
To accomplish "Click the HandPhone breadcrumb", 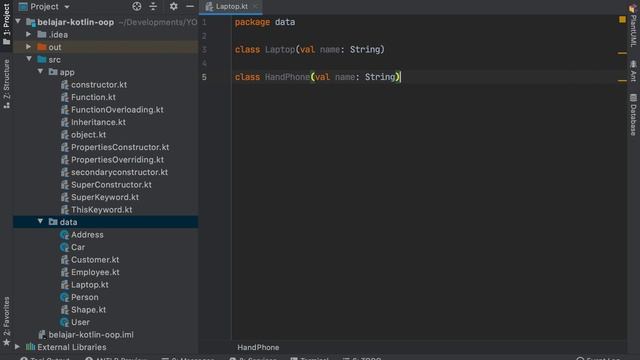I will click(258, 347).
